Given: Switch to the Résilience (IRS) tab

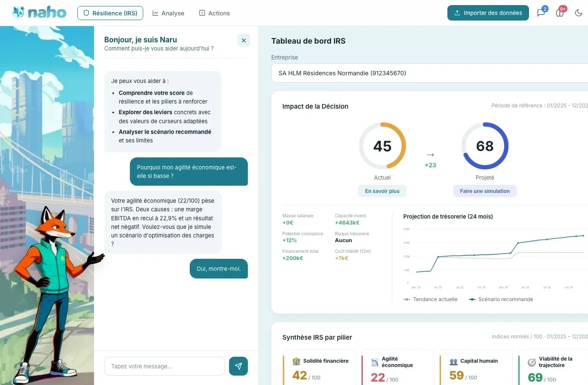Looking at the screenshot, I should [110, 13].
